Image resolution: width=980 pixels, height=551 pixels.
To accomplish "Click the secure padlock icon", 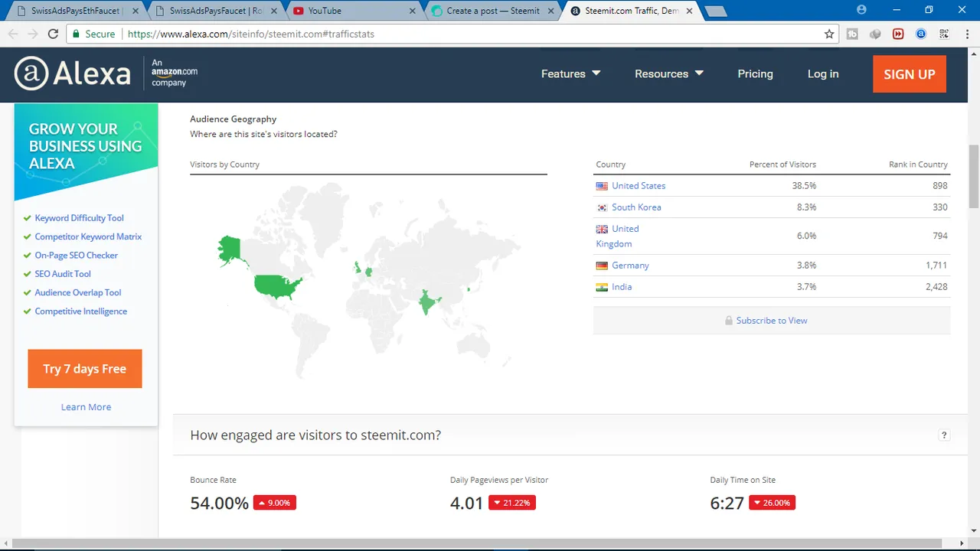I will 75,34.
